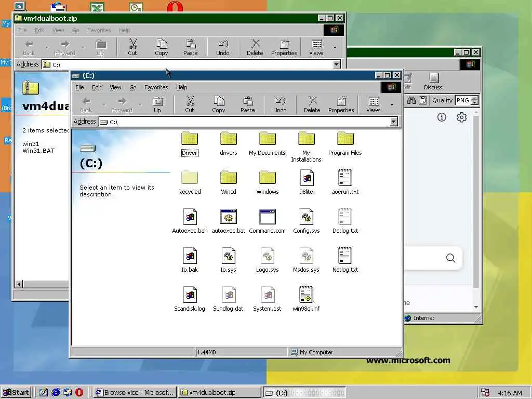Select the Suhdlog.dat file
532x399 pixels.
[229, 299]
